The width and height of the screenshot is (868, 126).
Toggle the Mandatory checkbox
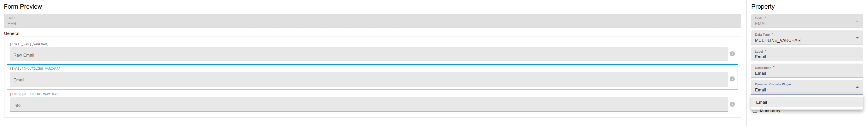(755, 111)
